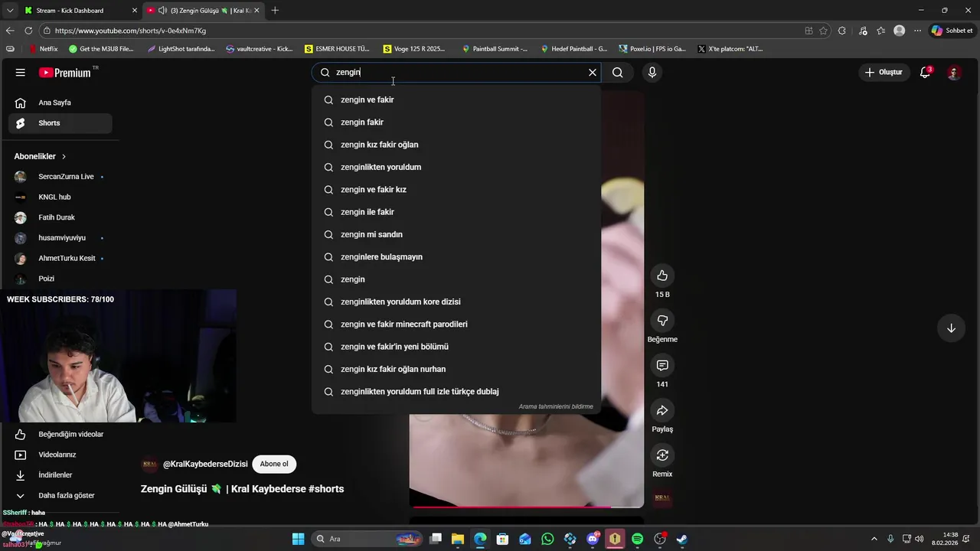Image resolution: width=980 pixels, height=551 pixels.
Task: Open Netflix bookmark
Action: click(x=42, y=49)
